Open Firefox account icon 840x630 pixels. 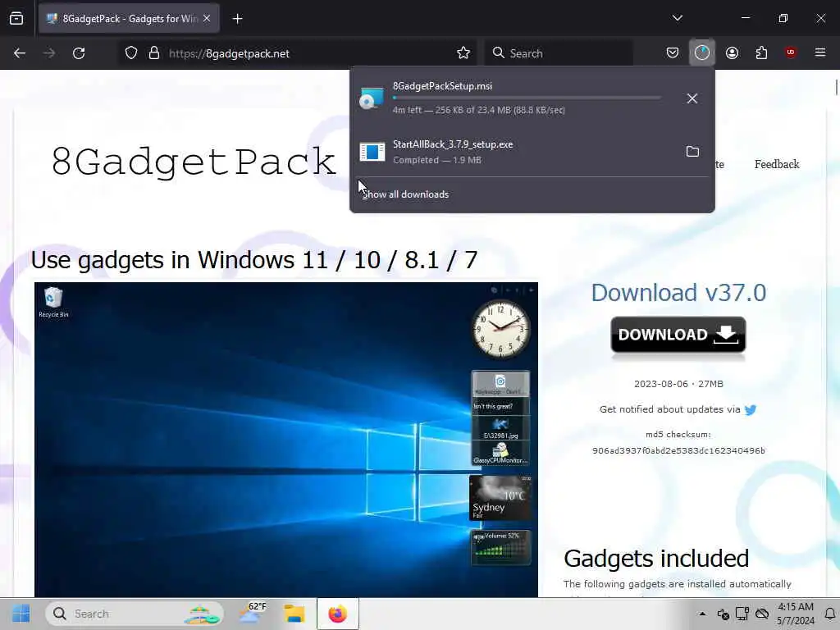(732, 52)
